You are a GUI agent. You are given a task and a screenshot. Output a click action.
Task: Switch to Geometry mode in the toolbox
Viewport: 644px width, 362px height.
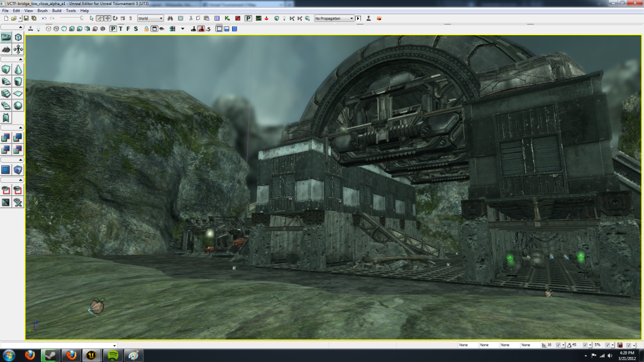click(x=18, y=37)
